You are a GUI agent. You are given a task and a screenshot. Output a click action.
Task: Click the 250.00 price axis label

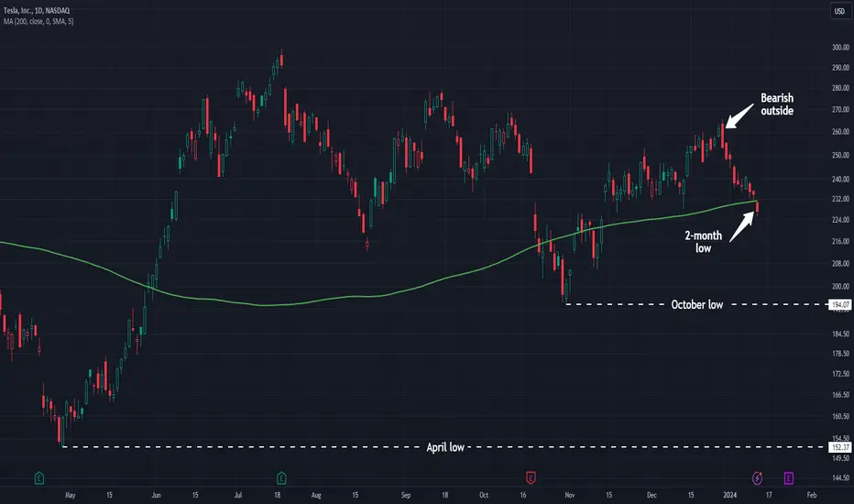click(840, 155)
